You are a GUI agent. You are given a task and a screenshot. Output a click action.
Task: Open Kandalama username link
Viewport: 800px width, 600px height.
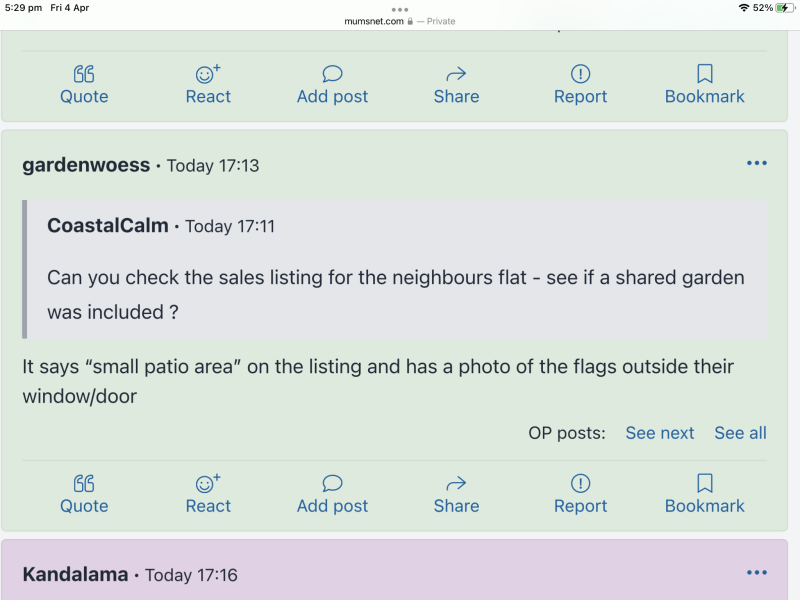coord(75,574)
